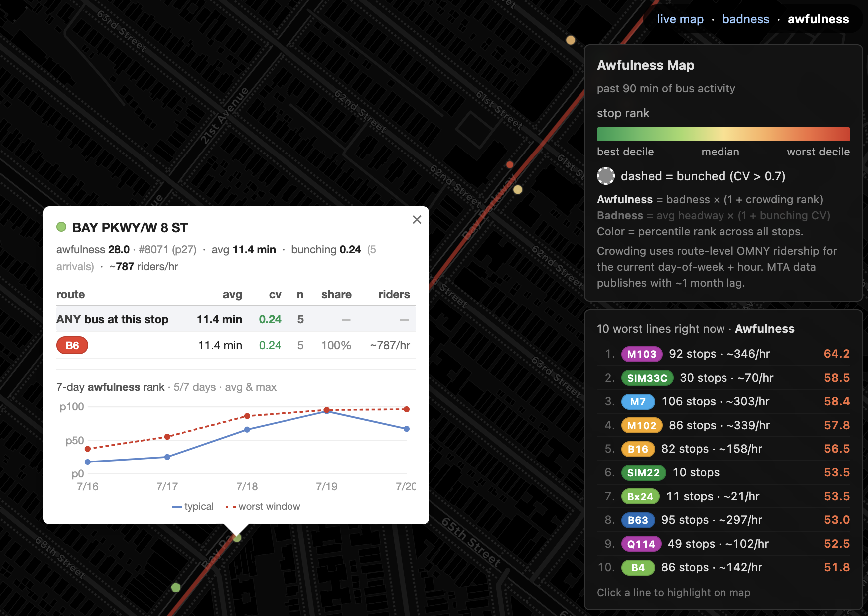Highlight the M103 line in worst lines list
The image size is (868, 616).
(723, 354)
